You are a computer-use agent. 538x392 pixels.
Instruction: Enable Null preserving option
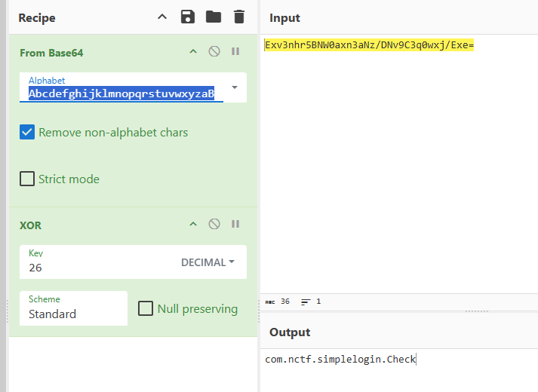pos(146,308)
